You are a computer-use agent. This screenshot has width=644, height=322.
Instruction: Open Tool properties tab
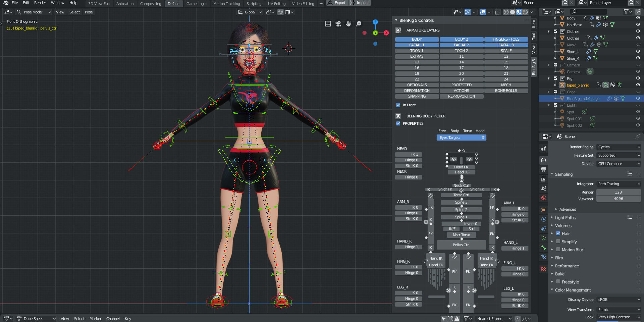[x=544, y=148]
